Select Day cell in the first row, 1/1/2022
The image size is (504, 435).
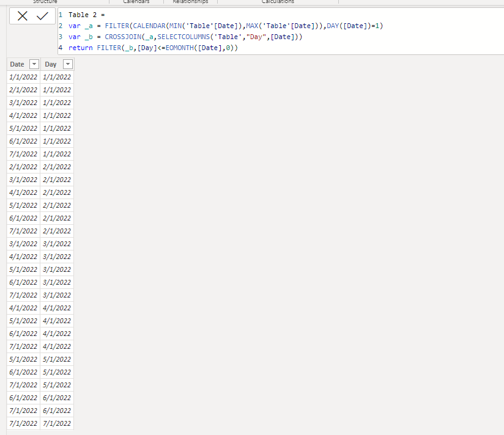click(x=57, y=77)
